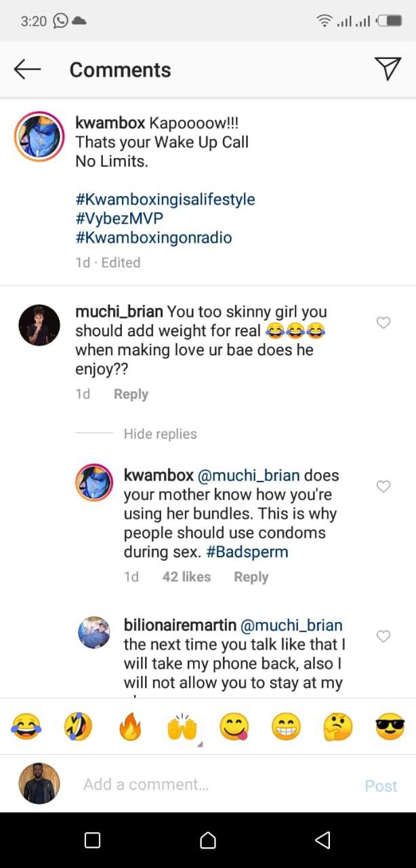
Task: Tap the grinning emoji reaction
Action: coord(285,726)
